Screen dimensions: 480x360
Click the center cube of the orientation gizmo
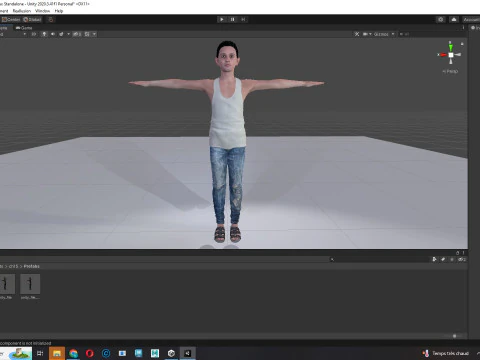click(451, 55)
